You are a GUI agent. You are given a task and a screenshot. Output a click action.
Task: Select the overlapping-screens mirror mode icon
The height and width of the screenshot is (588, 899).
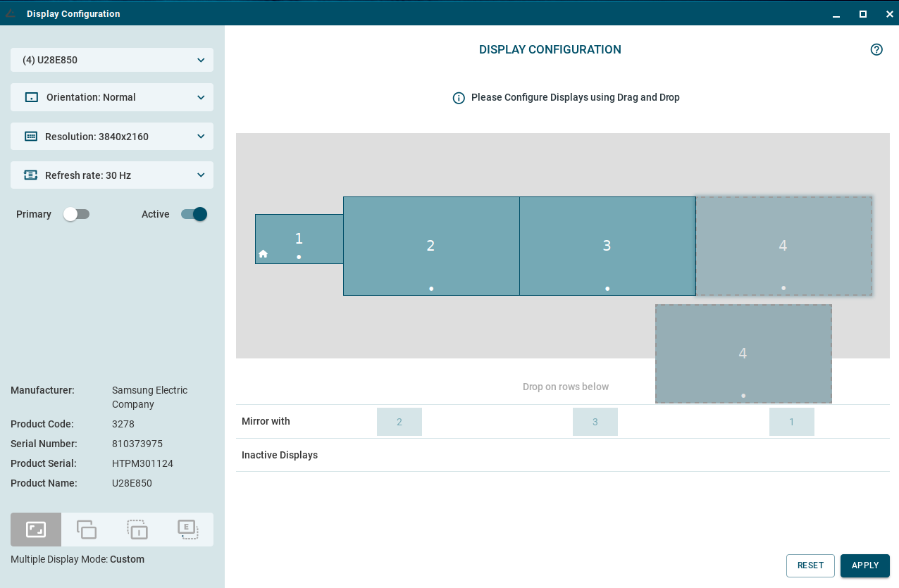tap(87, 530)
